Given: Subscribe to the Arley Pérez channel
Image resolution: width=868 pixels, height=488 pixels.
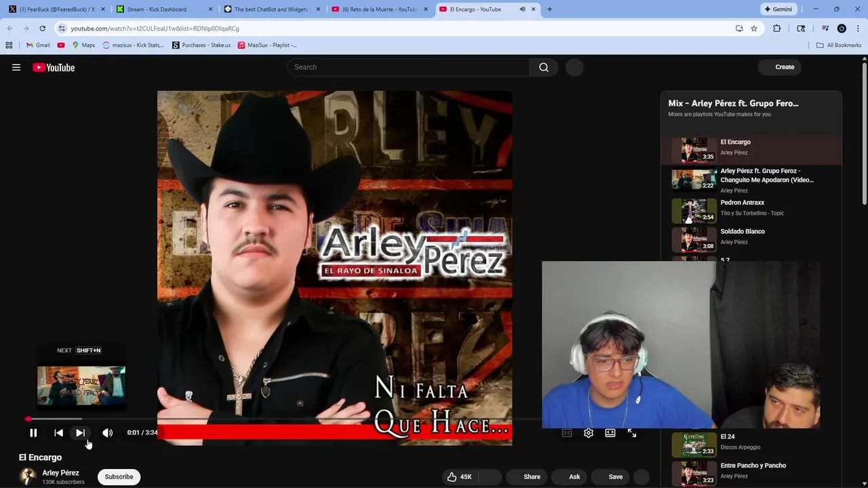Looking at the screenshot, I should tap(119, 476).
